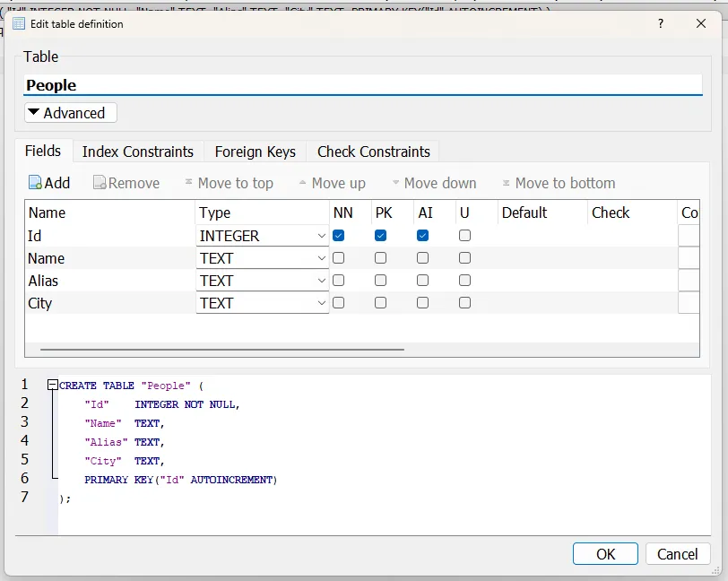Click the Move to bottom icon
This screenshot has height=581, width=728.
point(506,183)
